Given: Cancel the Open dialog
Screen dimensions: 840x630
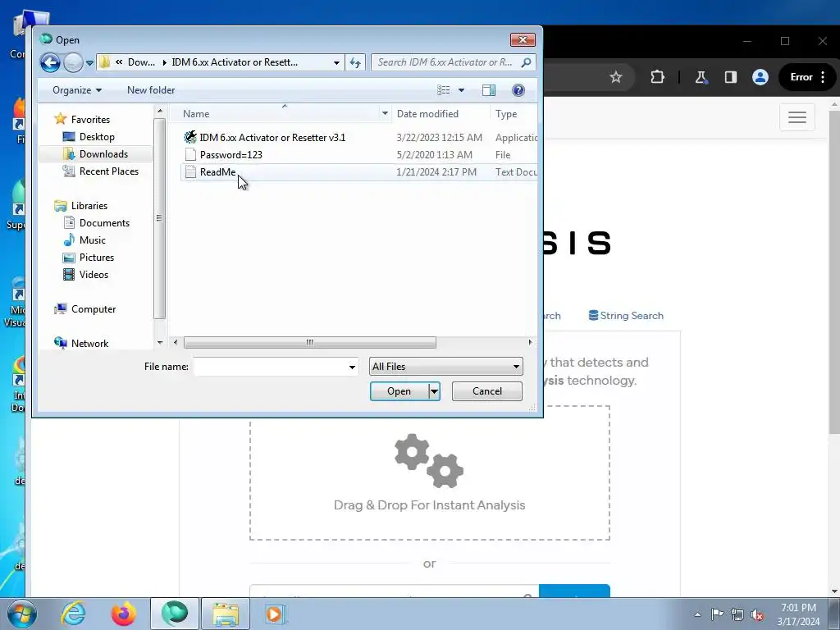Looking at the screenshot, I should pos(487,391).
